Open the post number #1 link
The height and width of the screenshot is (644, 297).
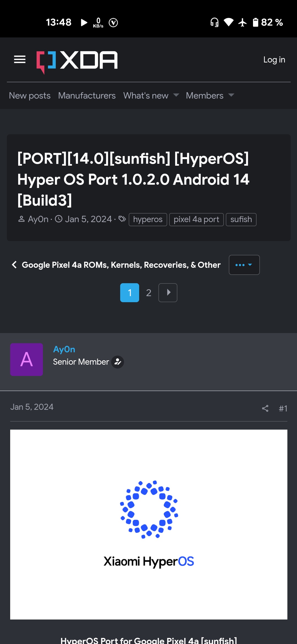(x=283, y=408)
